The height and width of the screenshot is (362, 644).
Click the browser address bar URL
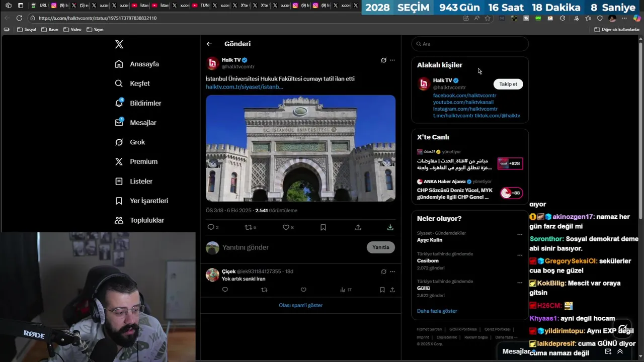98,18
